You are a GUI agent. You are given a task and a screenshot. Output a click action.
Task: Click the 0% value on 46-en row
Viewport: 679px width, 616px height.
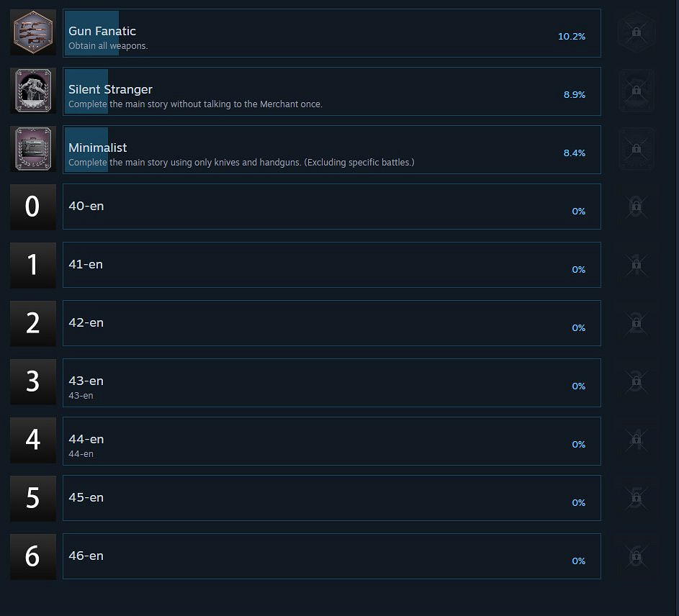578,561
